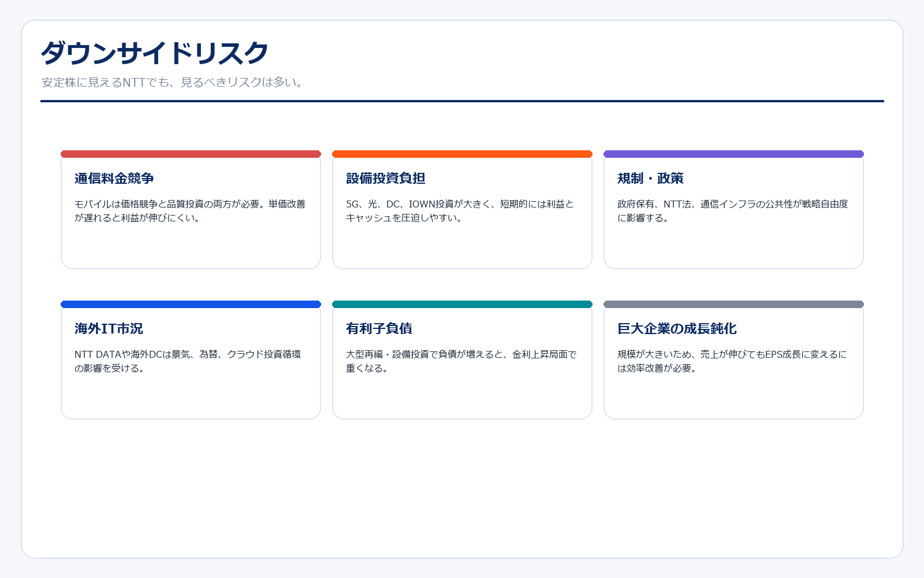Select text starting 政府保有、NTT法
The height and width of the screenshot is (578, 924).
[733, 211]
